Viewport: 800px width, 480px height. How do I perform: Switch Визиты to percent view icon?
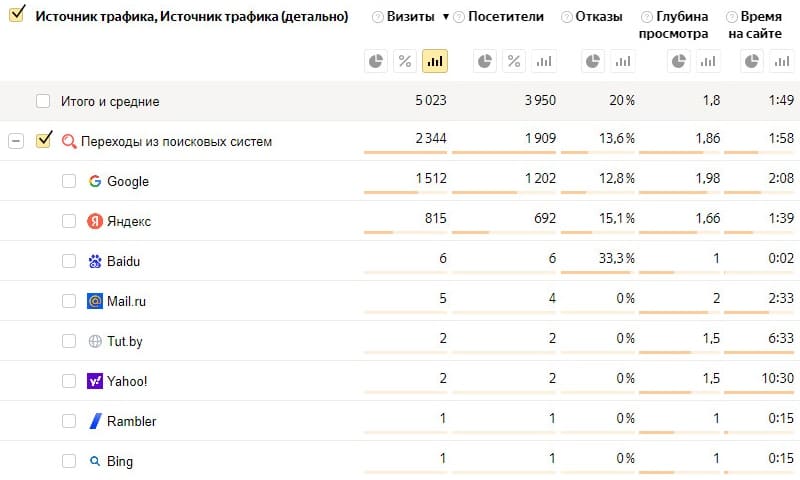405,61
